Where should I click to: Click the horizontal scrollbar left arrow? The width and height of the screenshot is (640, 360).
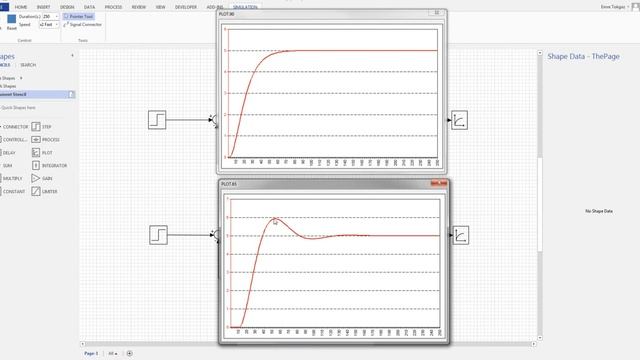(83, 344)
